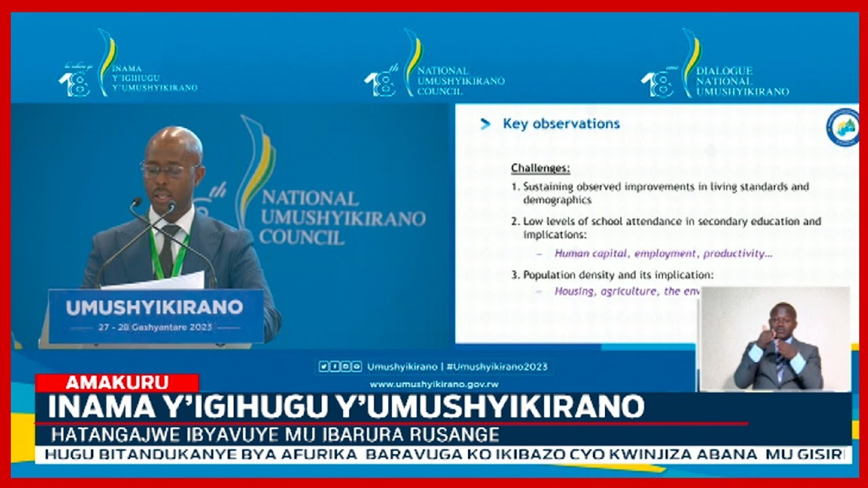Click the headline INAMA Y'IGIHUGU Y'UMUSHYIKIRANO
Screen dimensions: 868x488
pos(346,407)
